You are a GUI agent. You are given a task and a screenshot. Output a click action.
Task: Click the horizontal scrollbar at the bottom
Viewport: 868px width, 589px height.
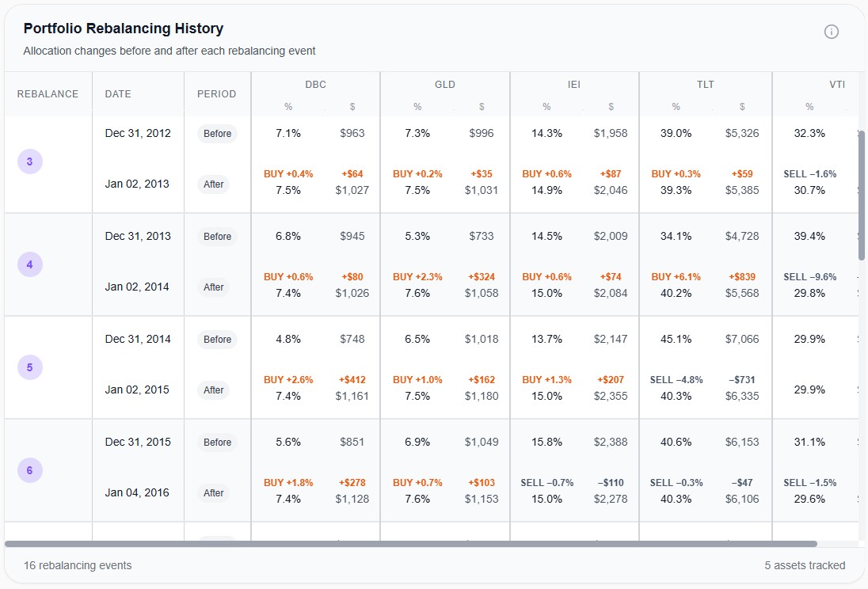pyautogui.click(x=412, y=542)
